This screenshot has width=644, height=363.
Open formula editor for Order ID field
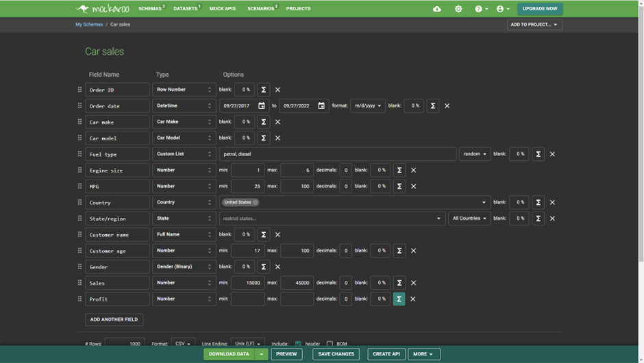click(264, 90)
